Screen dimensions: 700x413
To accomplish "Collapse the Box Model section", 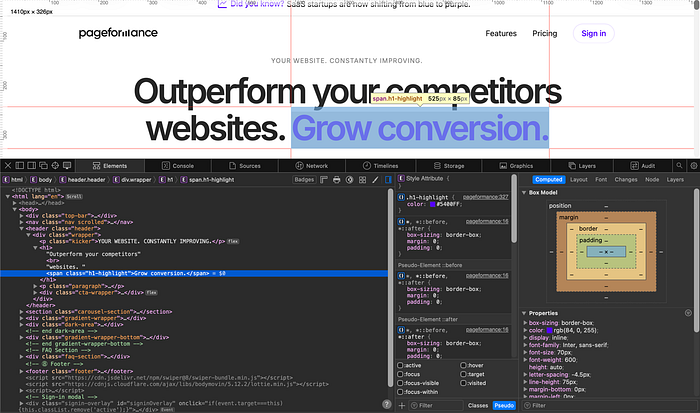I will tap(524, 193).
